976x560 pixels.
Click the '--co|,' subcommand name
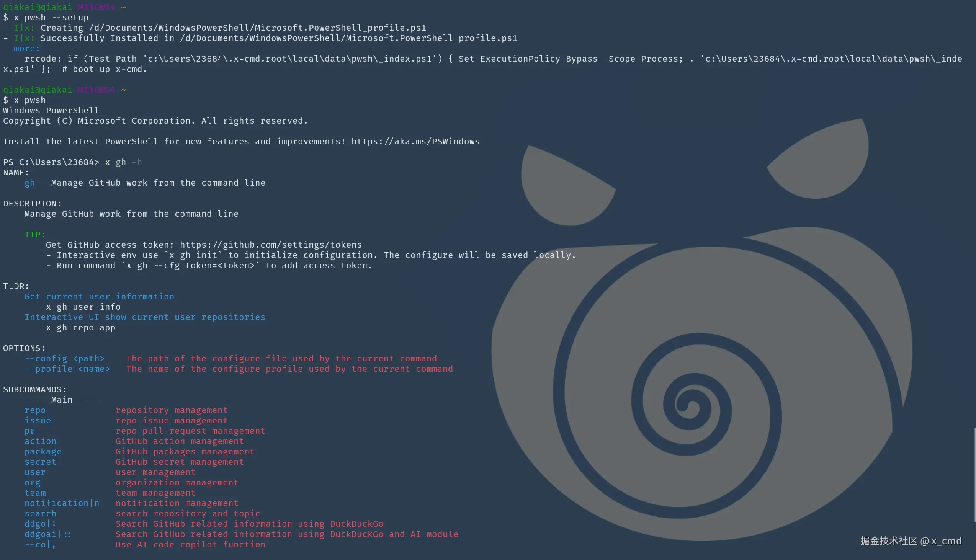pyautogui.click(x=40, y=545)
